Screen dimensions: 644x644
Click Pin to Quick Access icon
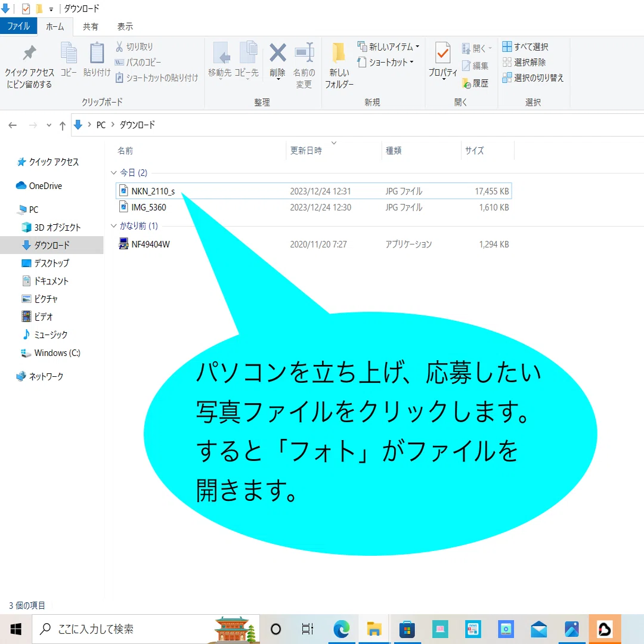(x=29, y=52)
